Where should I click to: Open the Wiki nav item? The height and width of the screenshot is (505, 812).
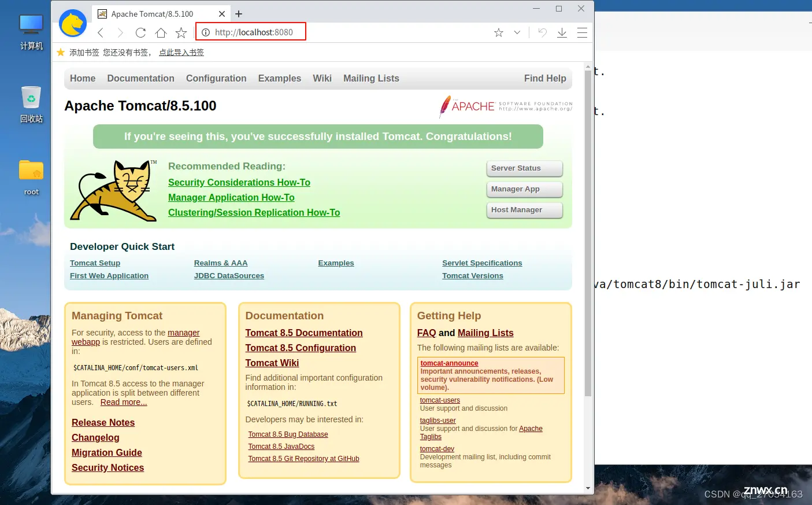point(322,78)
